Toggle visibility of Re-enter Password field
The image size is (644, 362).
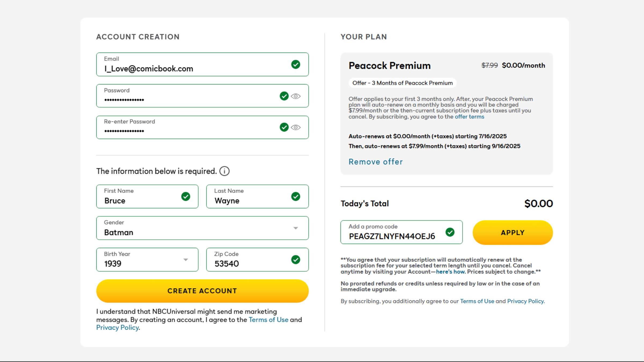pos(295,128)
